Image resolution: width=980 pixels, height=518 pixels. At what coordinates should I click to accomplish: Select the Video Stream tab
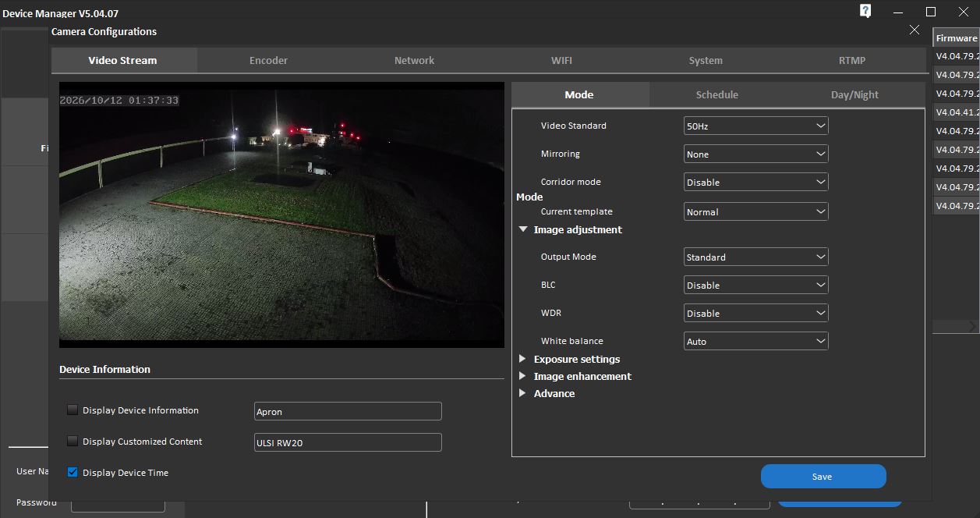[123, 60]
